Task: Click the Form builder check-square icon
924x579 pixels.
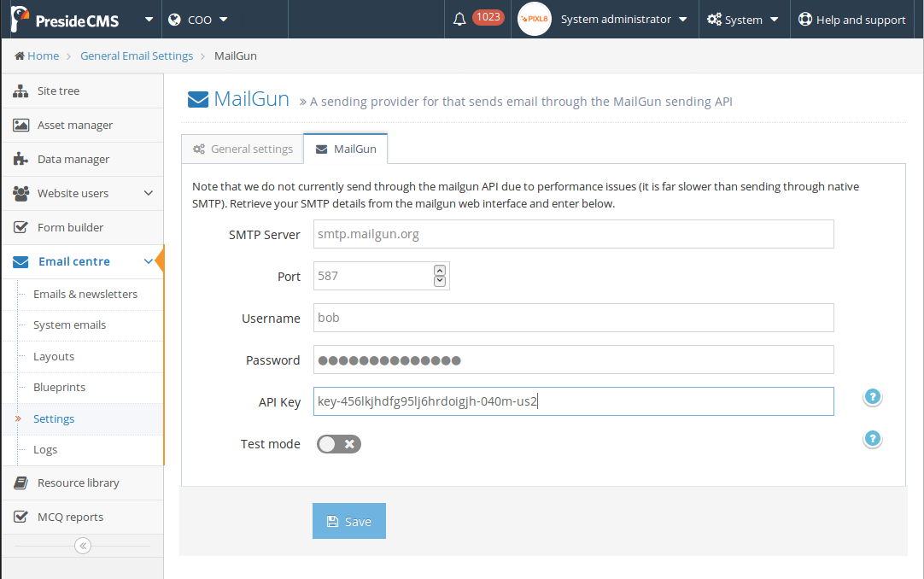Action: (x=20, y=227)
